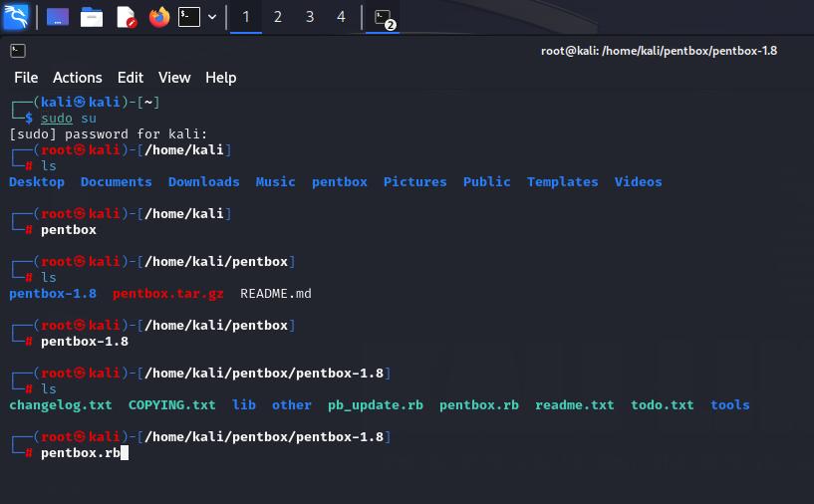The width and height of the screenshot is (814, 504).
Task: Click the 'pentbox' directory in ls output
Action: (340, 181)
